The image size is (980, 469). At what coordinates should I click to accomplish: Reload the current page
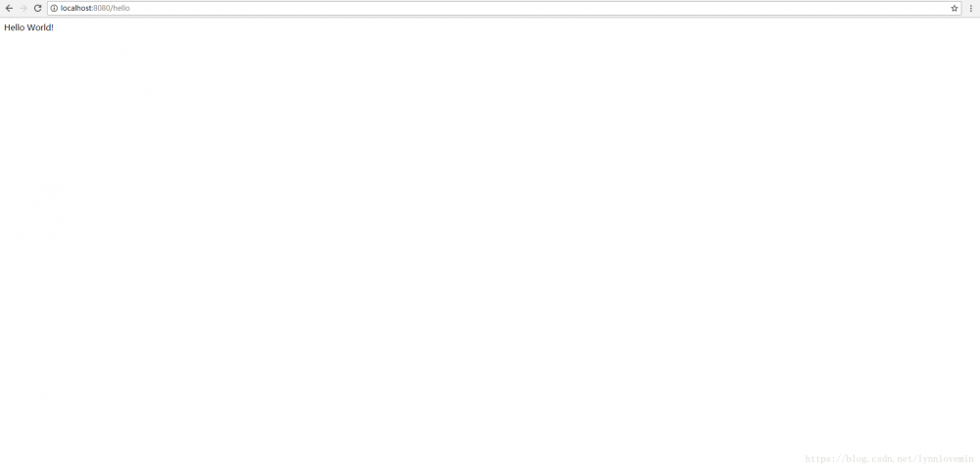[37, 8]
